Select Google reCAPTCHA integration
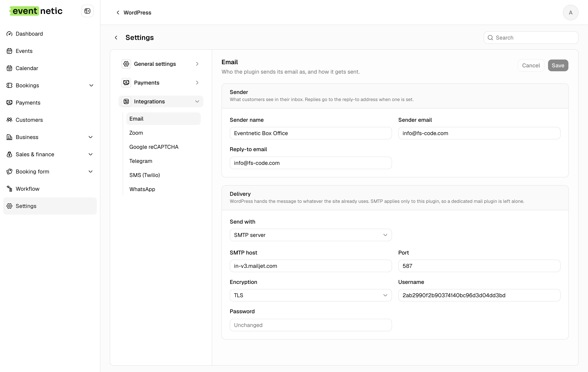 [163, 147]
